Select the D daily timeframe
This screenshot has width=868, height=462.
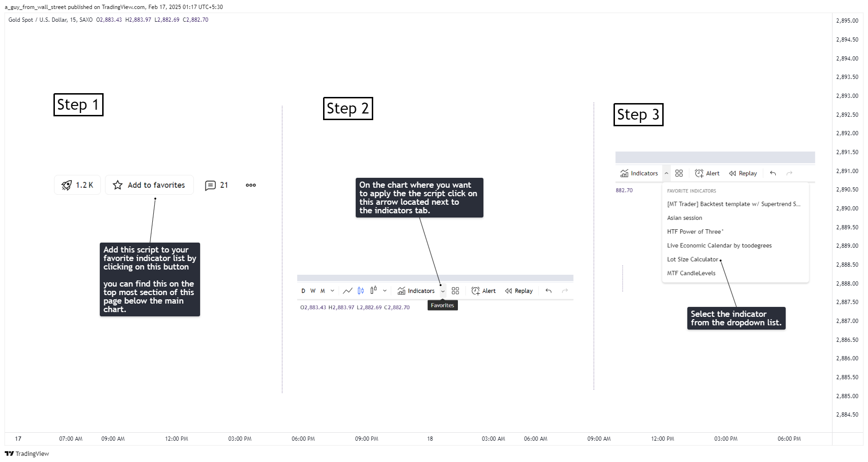303,291
